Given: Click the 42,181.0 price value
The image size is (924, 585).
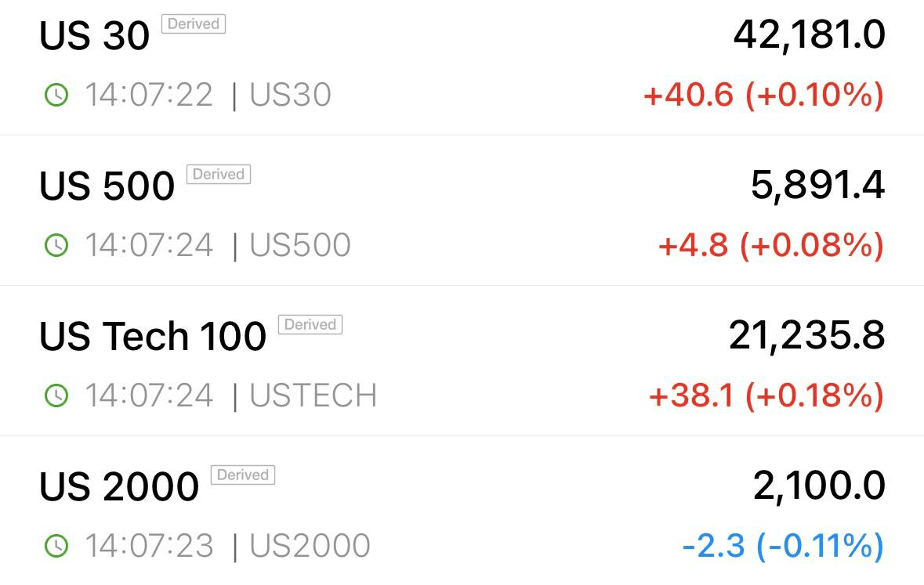Looking at the screenshot, I should tap(809, 35).
